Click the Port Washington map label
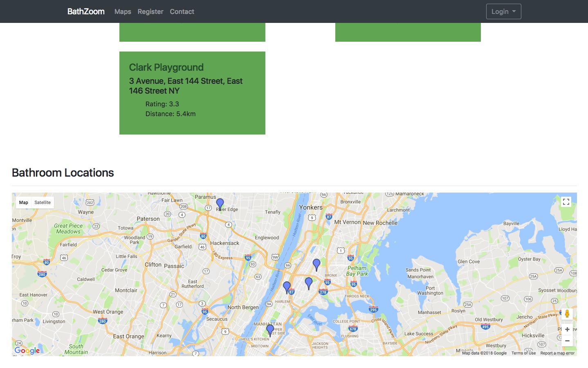 [430, 290]
